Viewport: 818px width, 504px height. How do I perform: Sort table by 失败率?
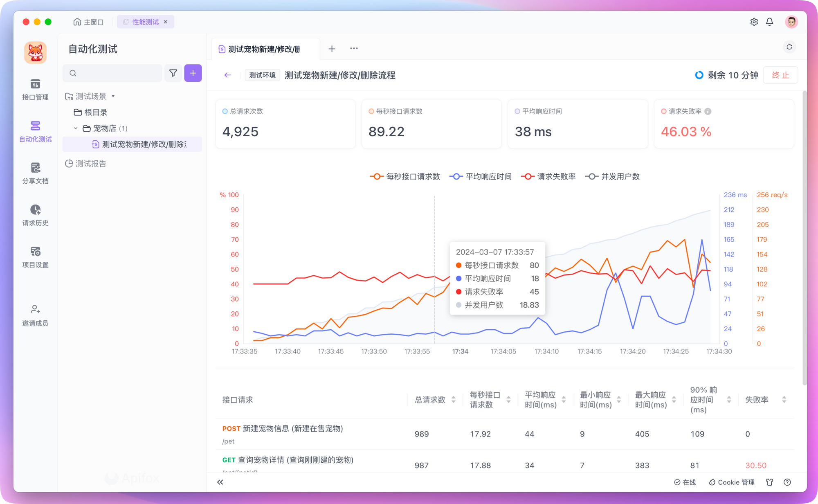[784, 400]
